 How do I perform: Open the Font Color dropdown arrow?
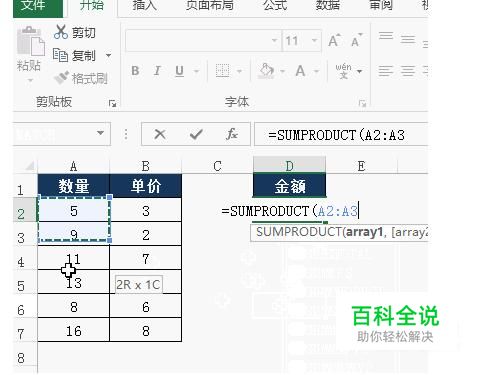[316, 71]
